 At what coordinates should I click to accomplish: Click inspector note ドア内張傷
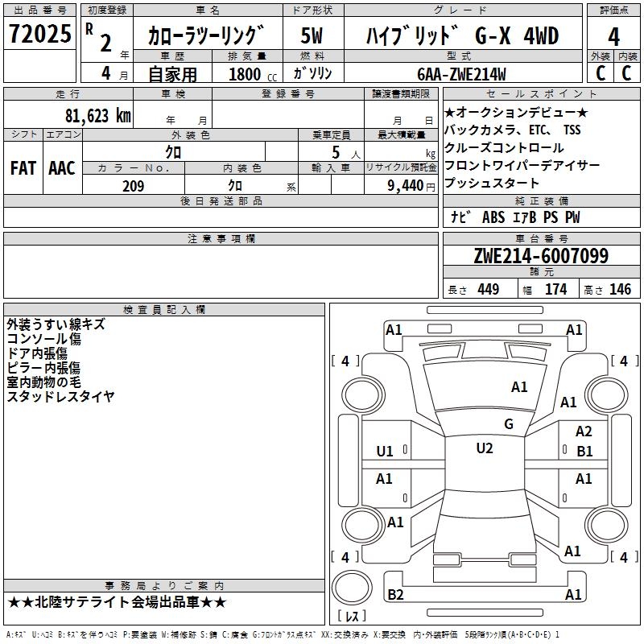[37, 353]
